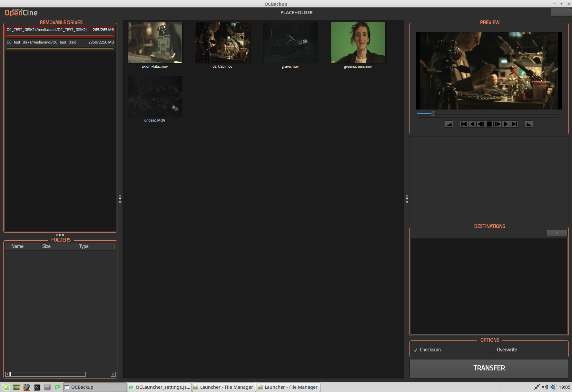The image size is (572, 392).
Task: Step one frame backward in preview
Action: tap(480, 124)
